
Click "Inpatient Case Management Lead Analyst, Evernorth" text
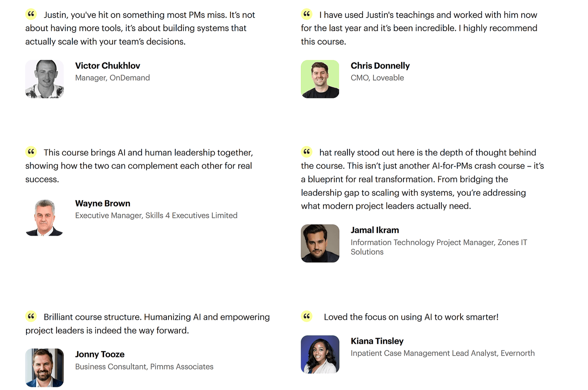point(443,353)
